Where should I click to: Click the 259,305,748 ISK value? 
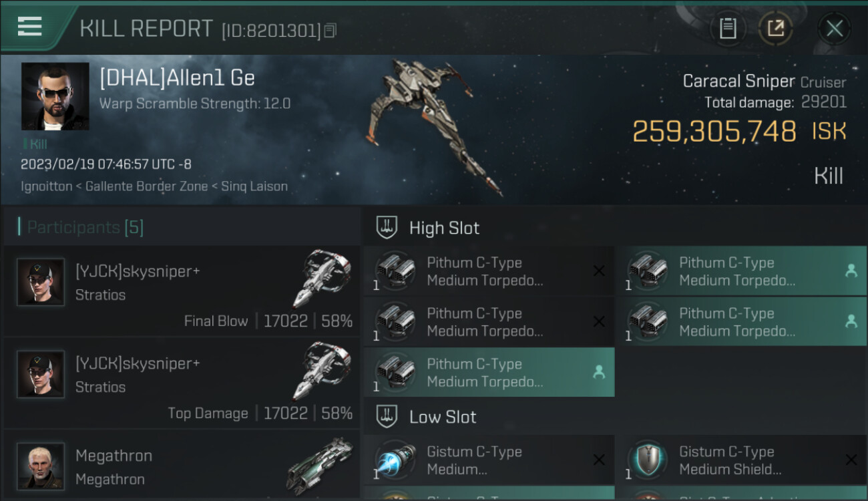714,132
